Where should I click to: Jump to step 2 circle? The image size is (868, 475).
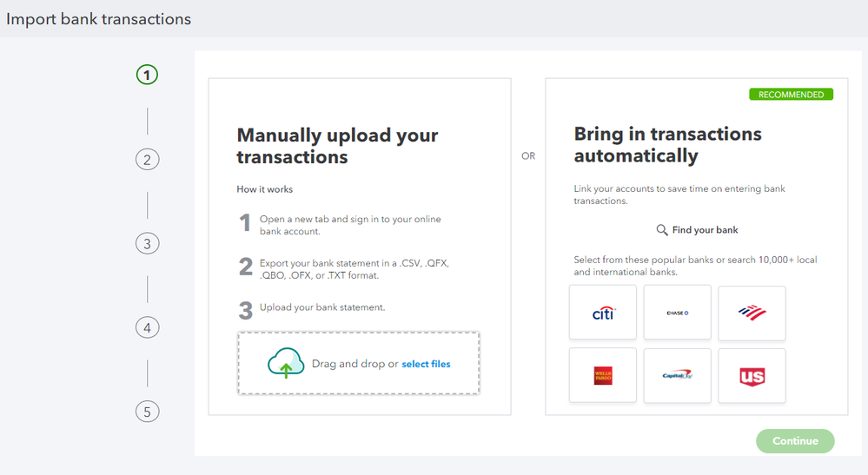(x=147, y=160)
